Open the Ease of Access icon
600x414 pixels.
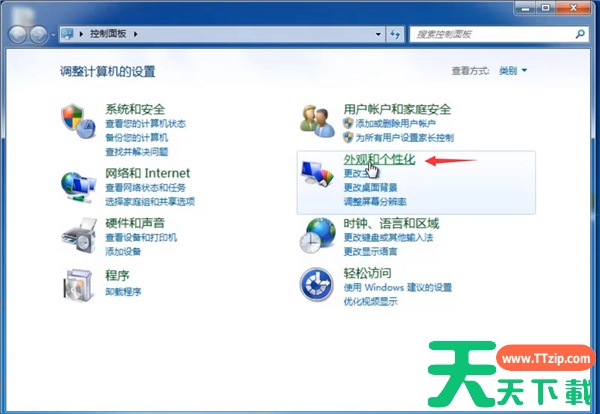point(316,284)
